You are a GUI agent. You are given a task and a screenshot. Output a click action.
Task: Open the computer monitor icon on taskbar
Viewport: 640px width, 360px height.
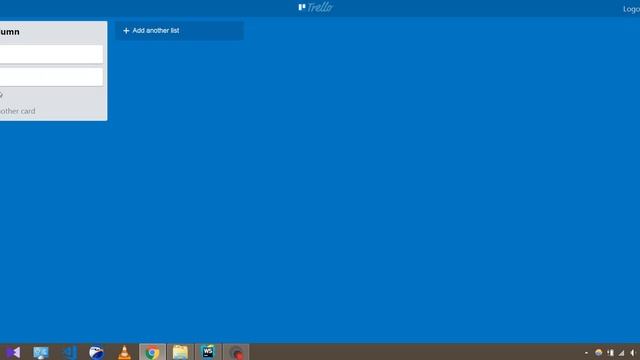[41, 352]
